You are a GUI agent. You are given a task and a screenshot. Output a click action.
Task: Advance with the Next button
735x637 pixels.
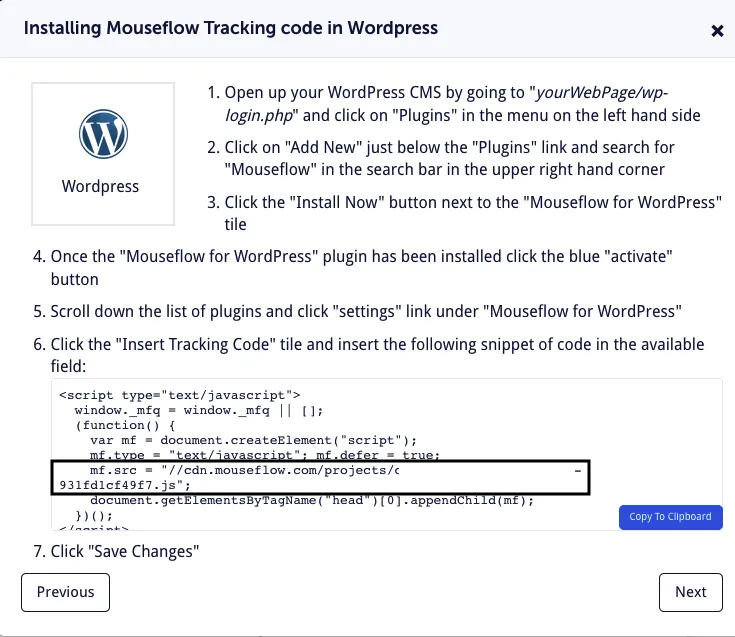point(690,592)
